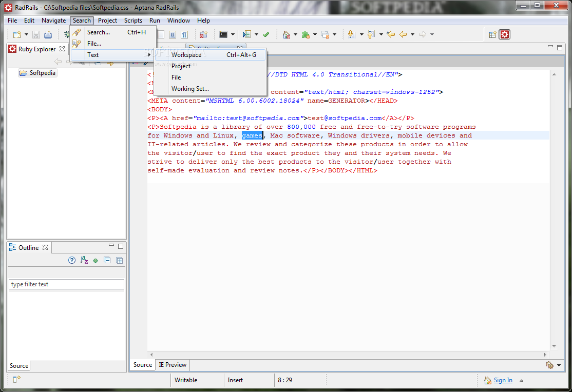
Task: Click the Sign In link
Action: click(503, 380)
